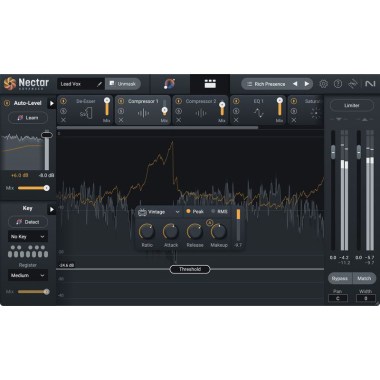Solo the Compressor 1 module
Image resolution: width=380 pixels, height=380 pixels.
(121, 111)
